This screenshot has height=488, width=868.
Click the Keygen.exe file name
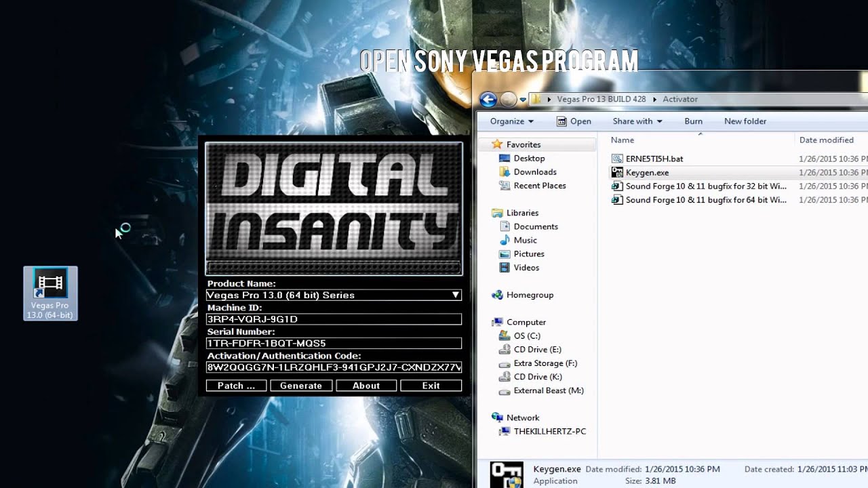coord(647,173)
